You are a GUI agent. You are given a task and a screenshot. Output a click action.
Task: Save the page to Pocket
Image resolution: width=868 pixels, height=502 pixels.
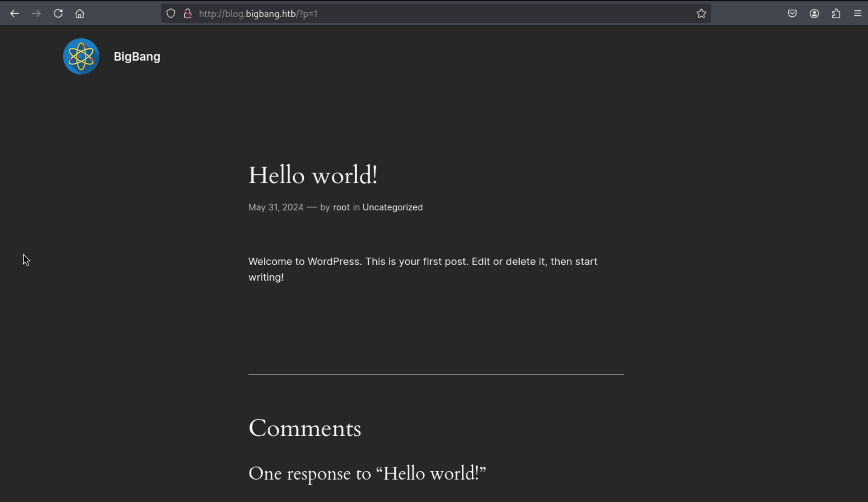pos(792,14)
